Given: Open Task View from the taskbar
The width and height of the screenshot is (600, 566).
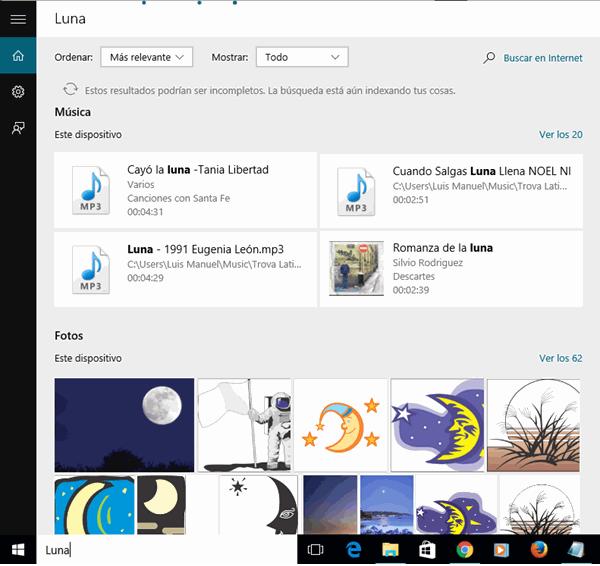Looking at the screenshot, I should [315, 549].
